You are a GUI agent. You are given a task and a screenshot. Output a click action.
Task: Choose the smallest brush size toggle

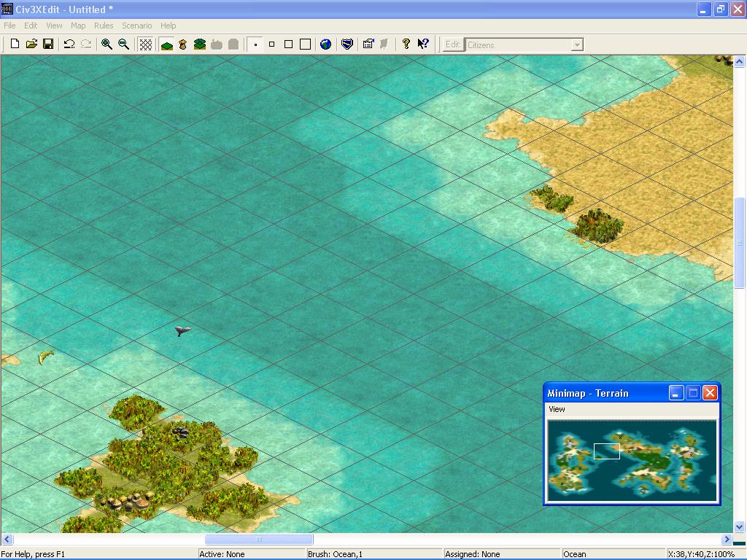click(256, 44)
